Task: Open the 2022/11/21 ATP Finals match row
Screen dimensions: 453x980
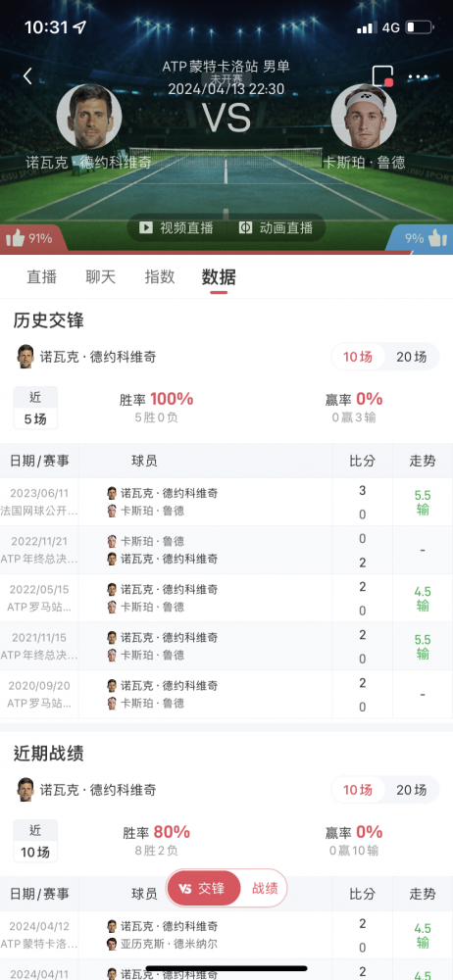Action: [x=226, y=550]
